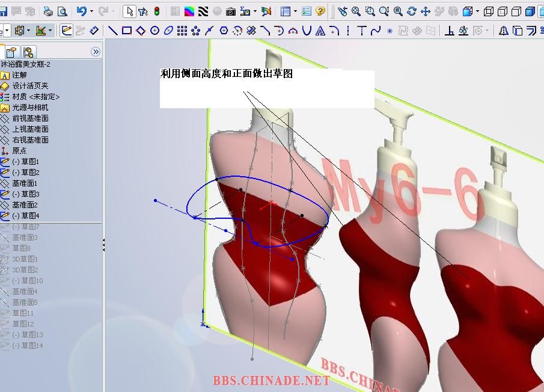Image resolution: width=544 pixels, height=392 pixels.
Task: Select 草图4 in the feature tree
Action: click(x=25, y=216)
